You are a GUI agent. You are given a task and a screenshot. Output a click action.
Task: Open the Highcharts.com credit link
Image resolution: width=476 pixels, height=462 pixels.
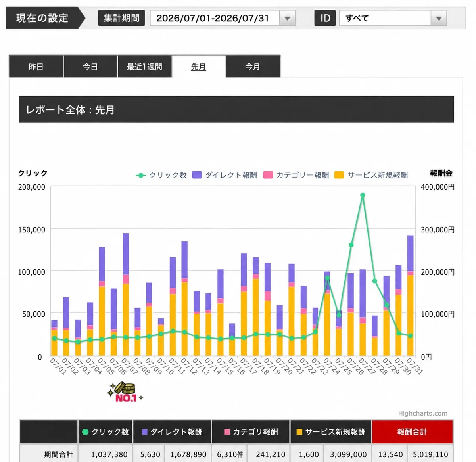[x=423, y=413]
